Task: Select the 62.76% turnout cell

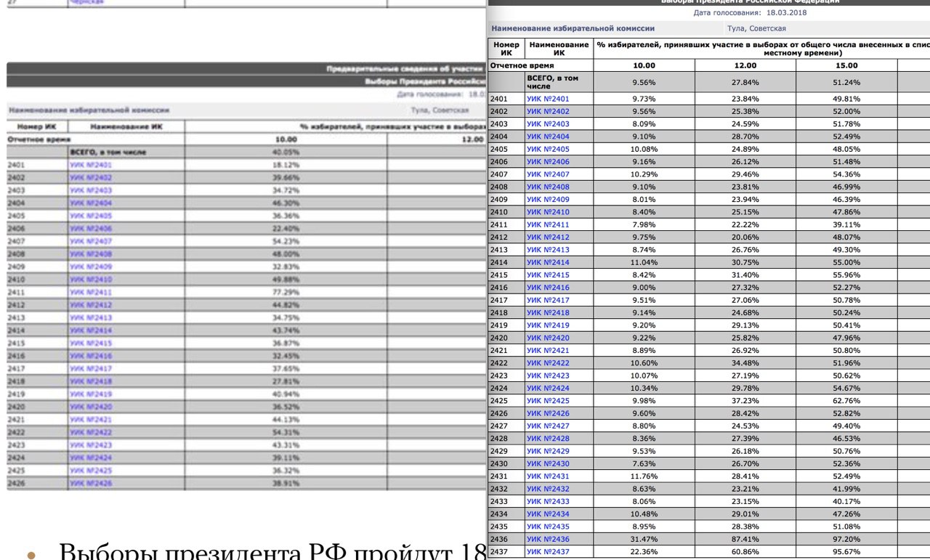Action: [x=847, y=401]
